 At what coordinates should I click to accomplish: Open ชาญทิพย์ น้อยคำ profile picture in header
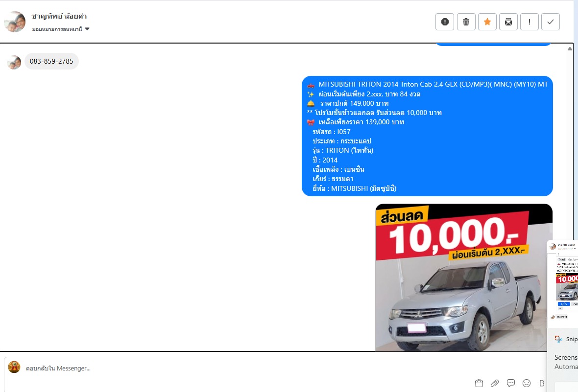pyautogui.click(x=15, y=22)
